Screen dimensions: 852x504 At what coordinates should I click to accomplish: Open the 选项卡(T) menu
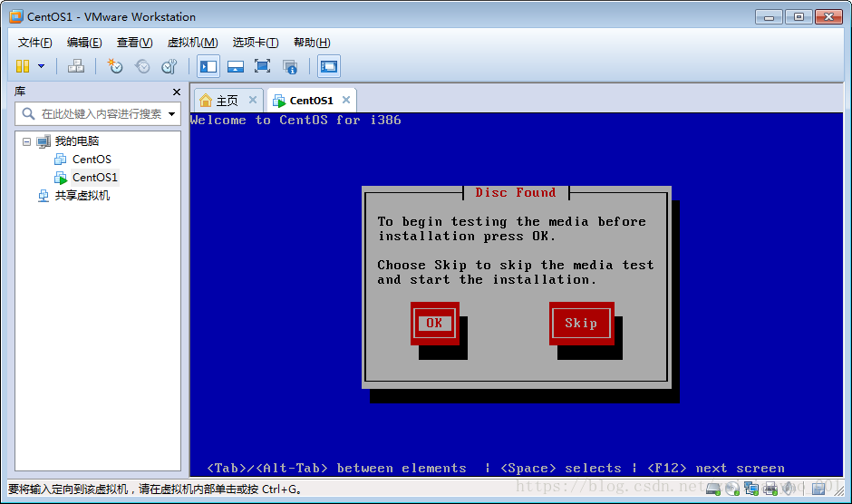(256, 43)
